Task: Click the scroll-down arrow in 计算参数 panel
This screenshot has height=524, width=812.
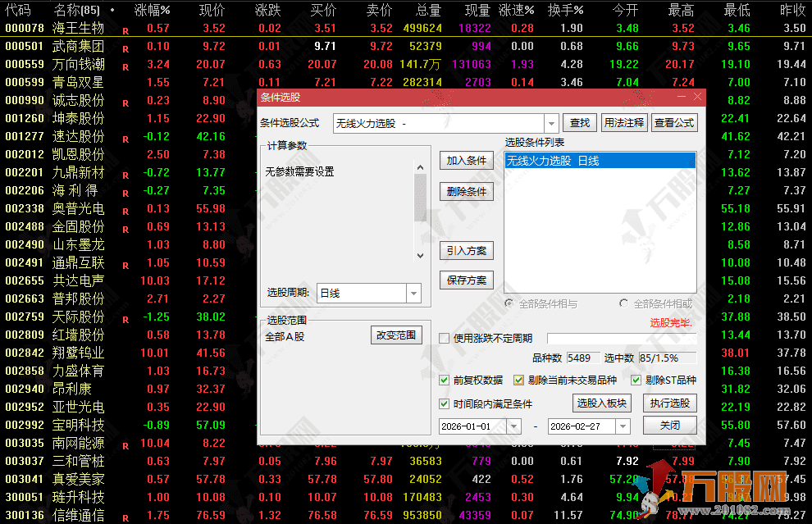Action: tap(421, 257)
